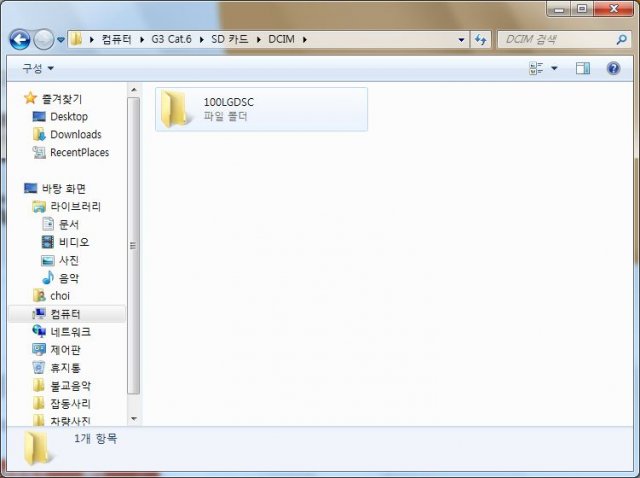Open the 사진 library
Image resolution: width=640 pixels, height=478 pixels.
point(69,260)
